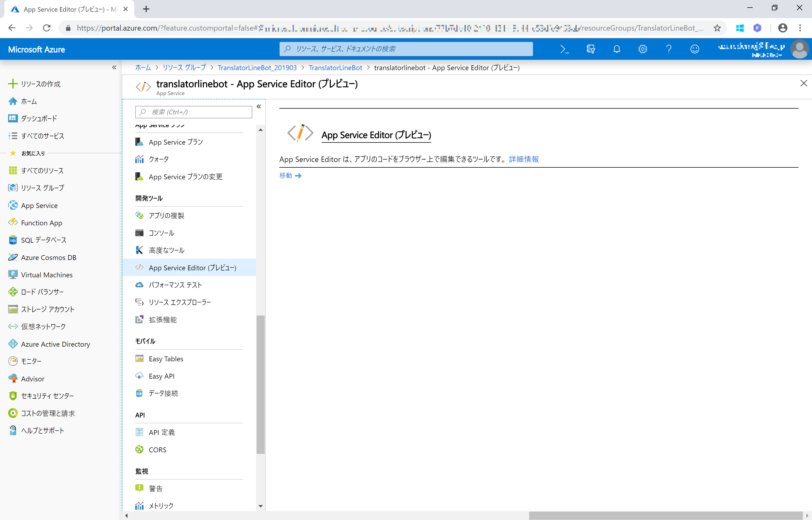Send feedback with the smiley icon

pos(695,49)
